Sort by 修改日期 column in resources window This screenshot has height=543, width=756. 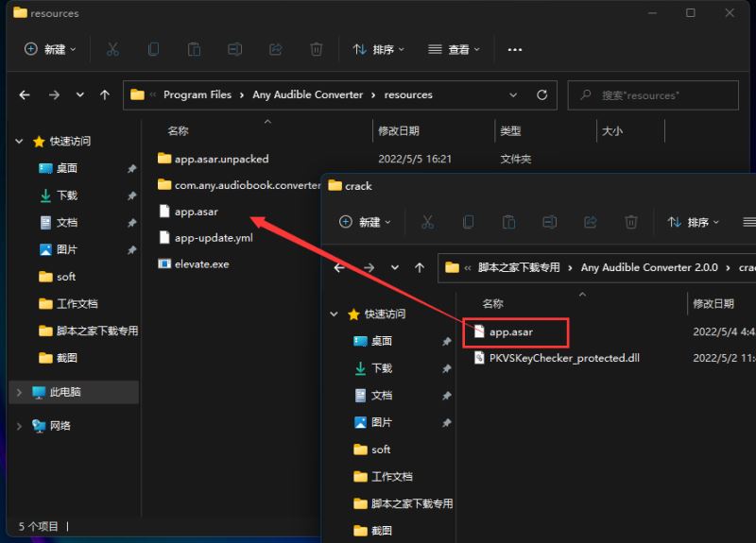pos(399,131)
